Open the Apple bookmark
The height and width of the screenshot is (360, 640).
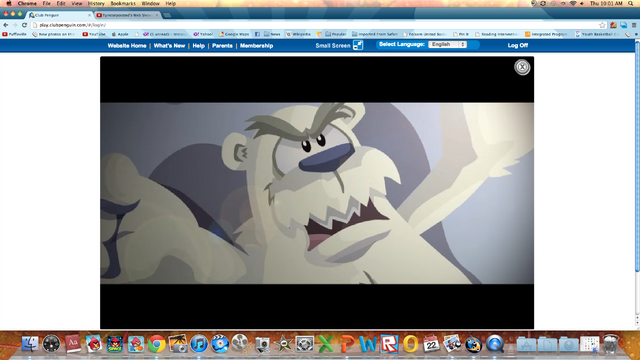pos(120,34)
